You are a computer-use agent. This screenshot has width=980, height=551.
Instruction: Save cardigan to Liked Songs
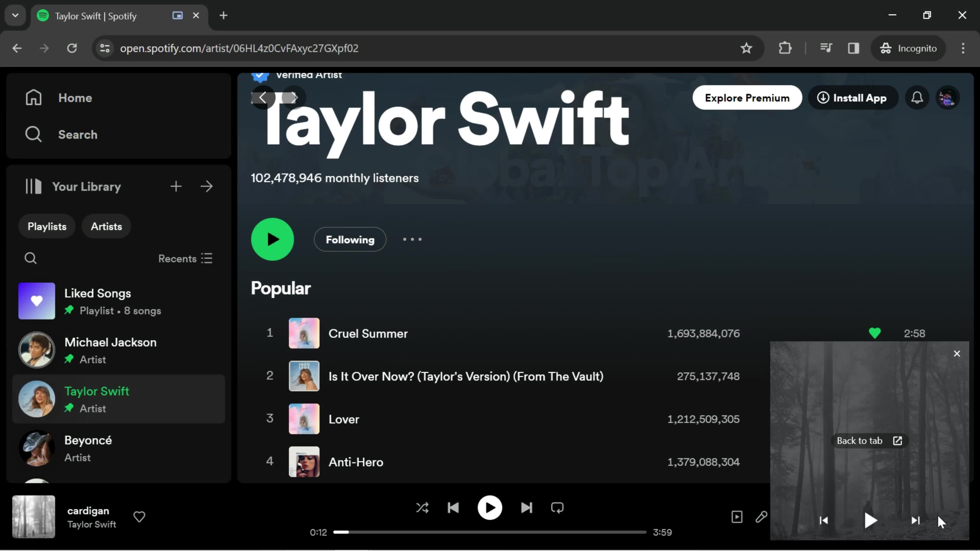click(139, 517)
